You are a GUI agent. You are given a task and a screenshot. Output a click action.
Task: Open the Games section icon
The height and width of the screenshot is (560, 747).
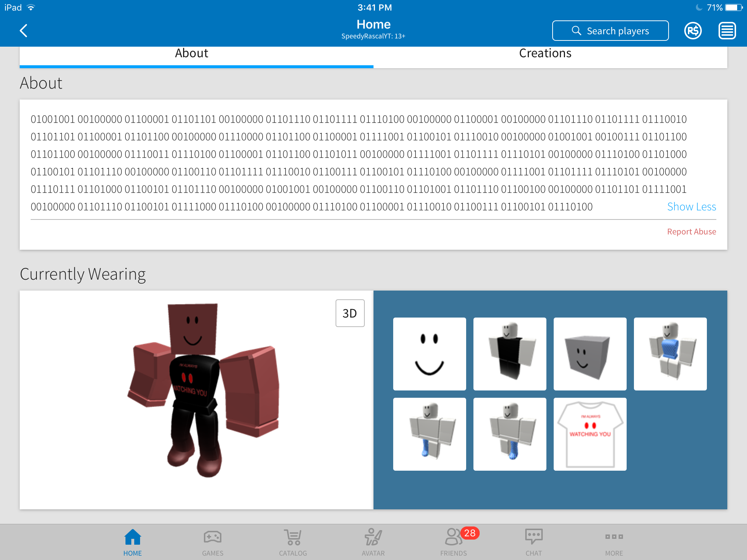(212, 536)
